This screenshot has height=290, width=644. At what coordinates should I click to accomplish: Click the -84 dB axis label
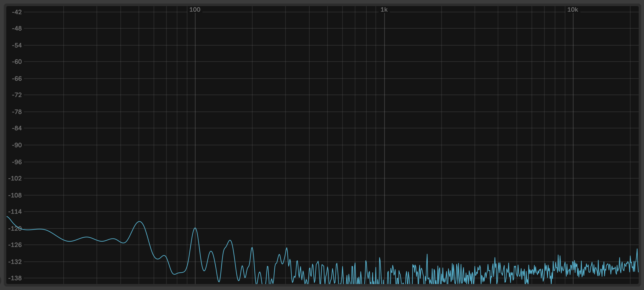17,128
